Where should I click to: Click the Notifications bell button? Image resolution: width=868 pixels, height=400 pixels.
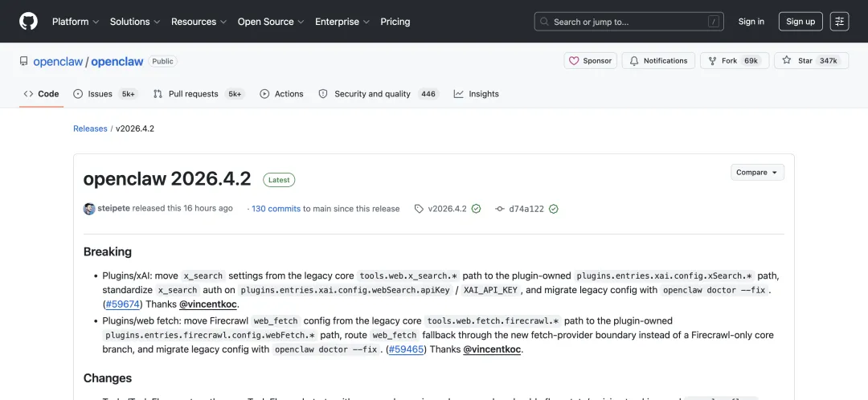tap(658, 61)
